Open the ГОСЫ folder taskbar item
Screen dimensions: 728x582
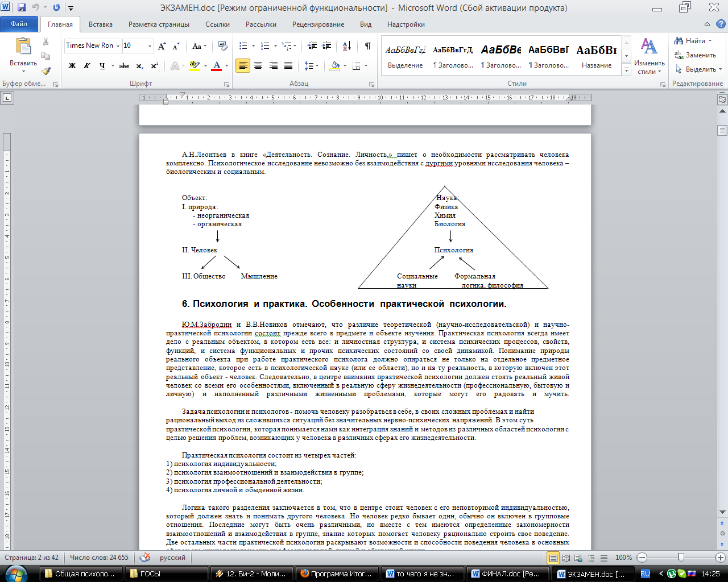point(166,573)
